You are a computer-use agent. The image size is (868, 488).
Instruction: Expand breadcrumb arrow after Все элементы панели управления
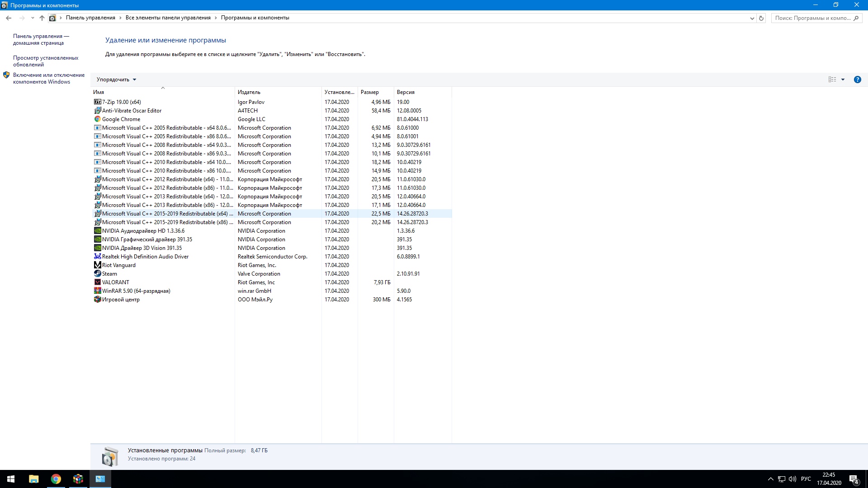click(216, 18)
